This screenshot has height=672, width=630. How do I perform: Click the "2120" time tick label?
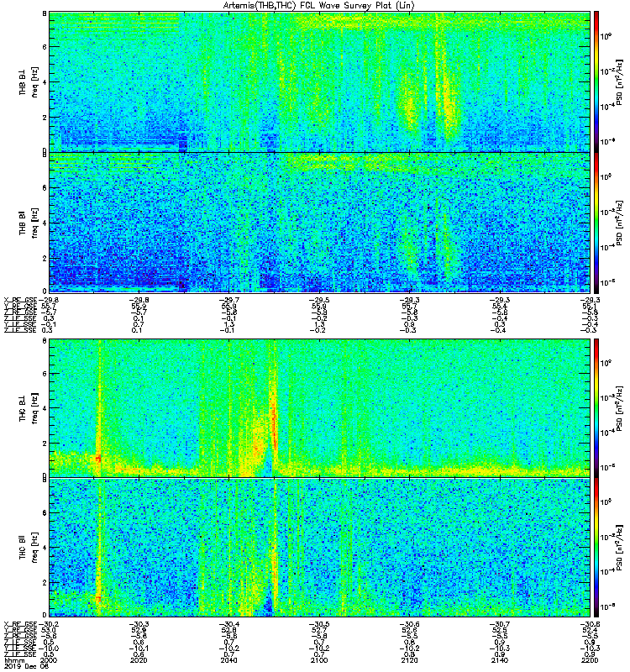(x=410, y=660)
